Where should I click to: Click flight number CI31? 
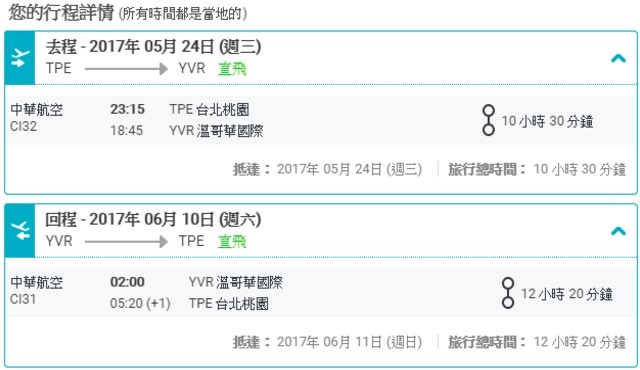point(23,299)
